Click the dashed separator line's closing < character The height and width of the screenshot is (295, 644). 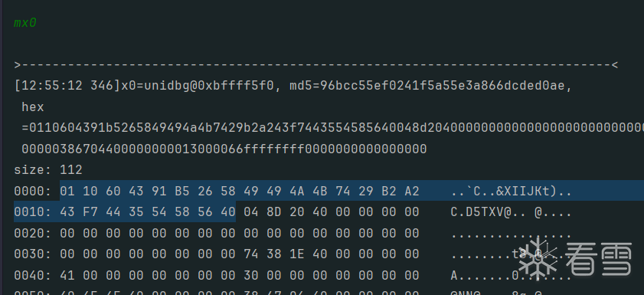pos(614,65)
